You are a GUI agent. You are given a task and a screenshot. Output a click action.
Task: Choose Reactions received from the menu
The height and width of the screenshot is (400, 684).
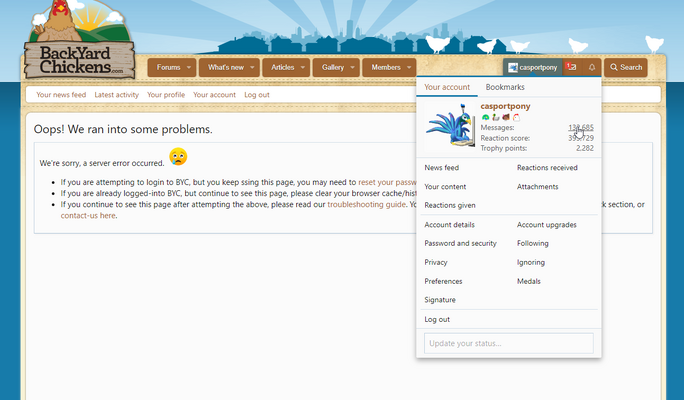[547, 168]
